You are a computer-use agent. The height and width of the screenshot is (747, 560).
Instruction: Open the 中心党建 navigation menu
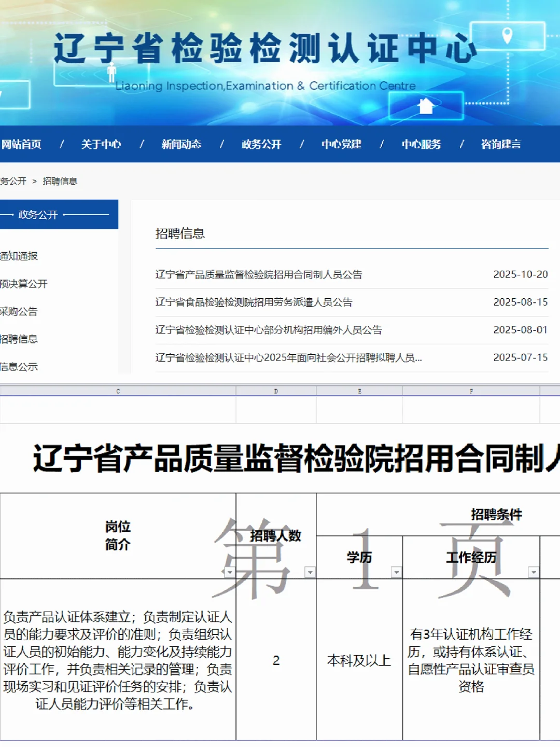click(342, 144)
